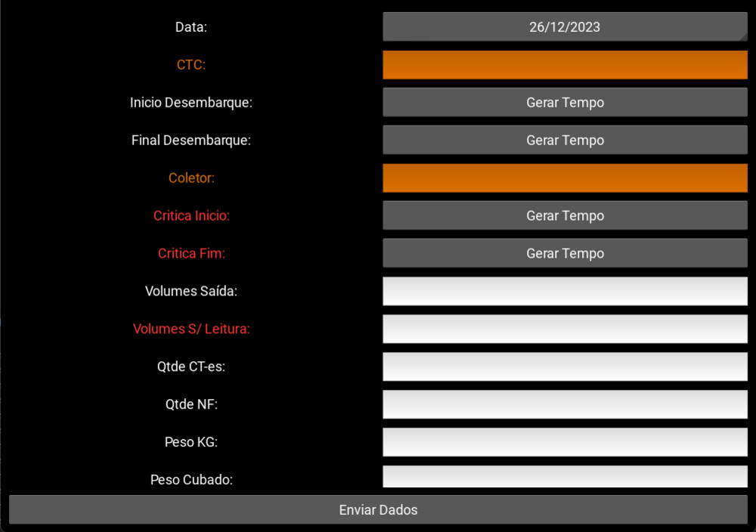Click the Peso KG input field
Image resolution: width=756 pixels, height=532 pixels.
(565, 442)
